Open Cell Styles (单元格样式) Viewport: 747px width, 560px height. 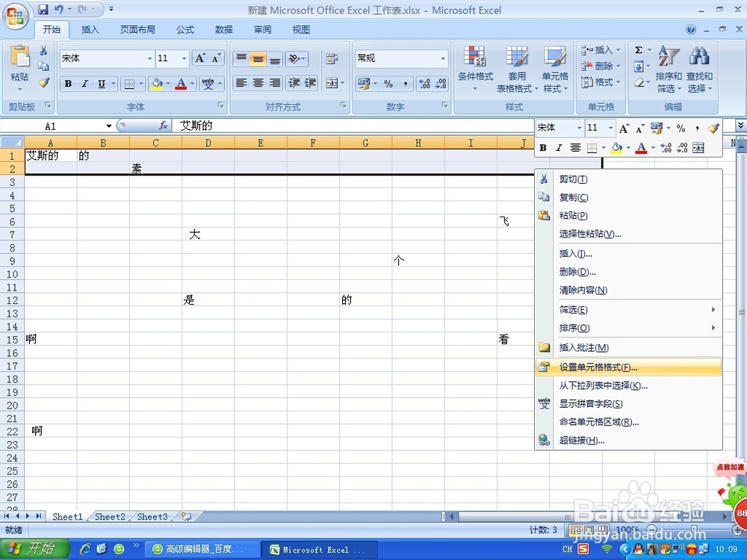[x=555, y=69]
